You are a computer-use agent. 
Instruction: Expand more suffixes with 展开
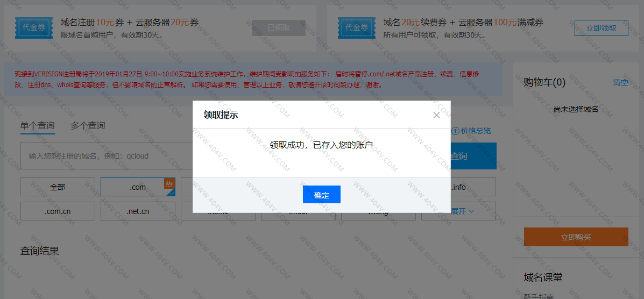(462, 211)
